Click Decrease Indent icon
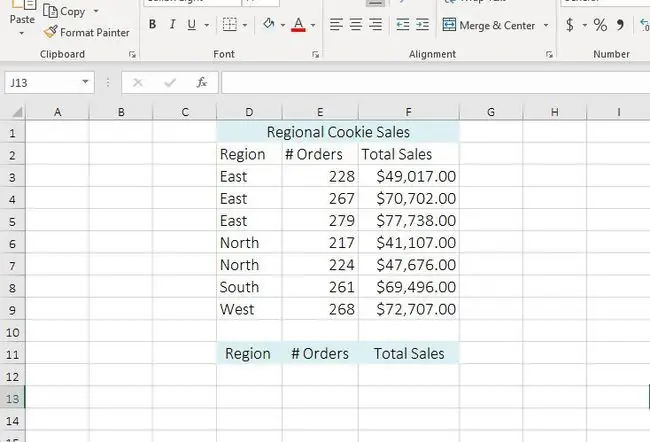Screen dimensions: 650x442 point(403,24)
